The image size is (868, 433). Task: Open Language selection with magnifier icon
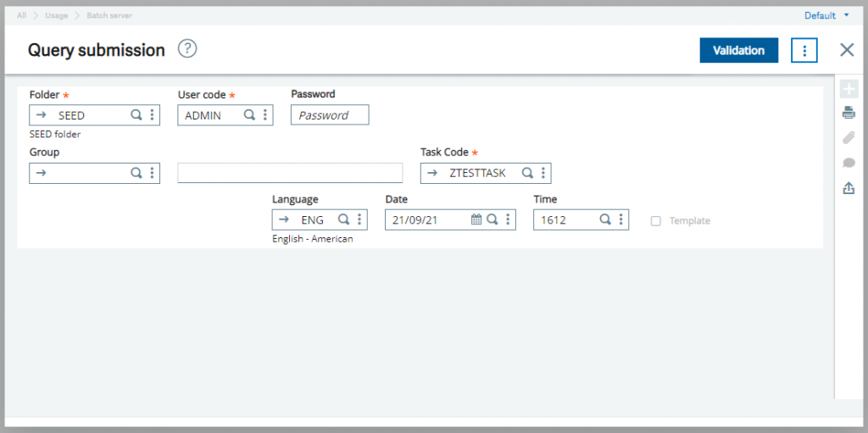[344, 219]
